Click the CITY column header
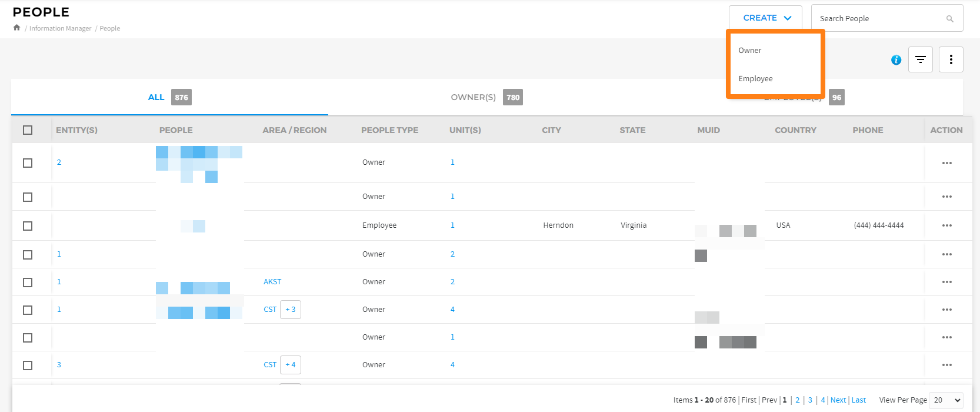 tap(551, 130)
